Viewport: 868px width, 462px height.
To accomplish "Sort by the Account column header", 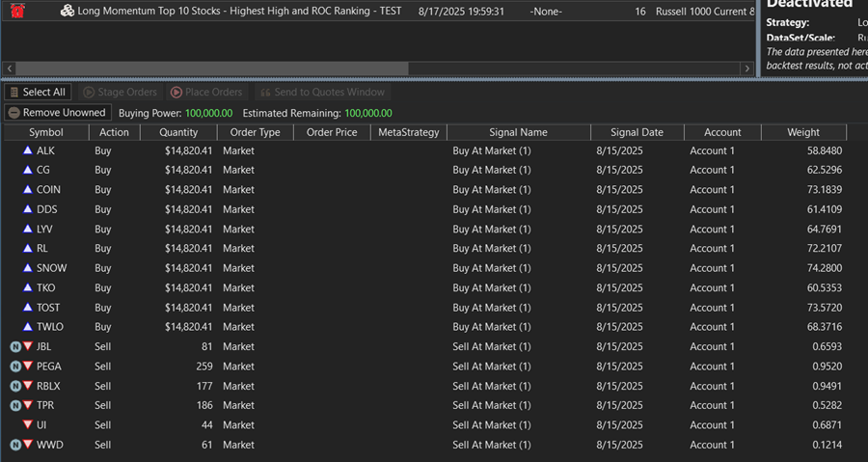I will point(722,133).
